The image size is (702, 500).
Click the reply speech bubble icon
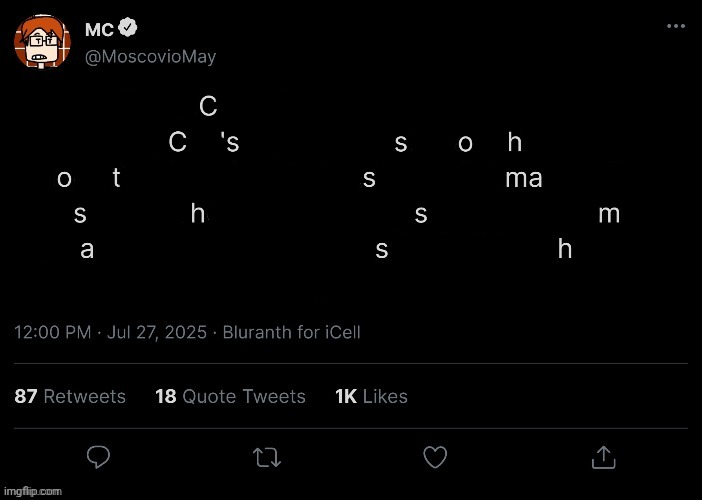97,457
